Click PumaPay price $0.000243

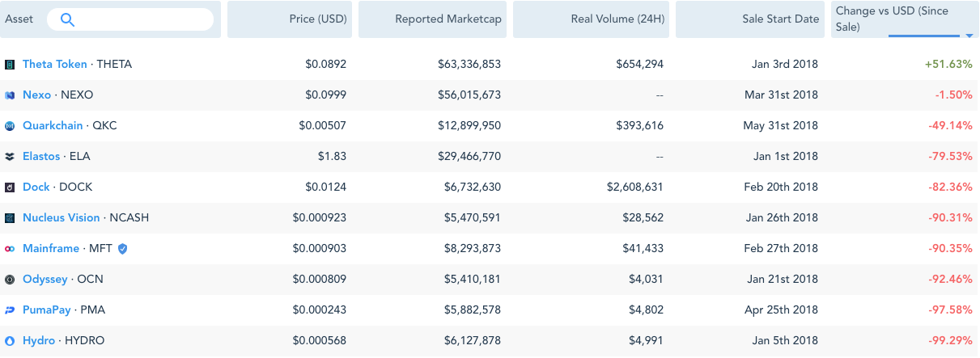coord(319,310)
